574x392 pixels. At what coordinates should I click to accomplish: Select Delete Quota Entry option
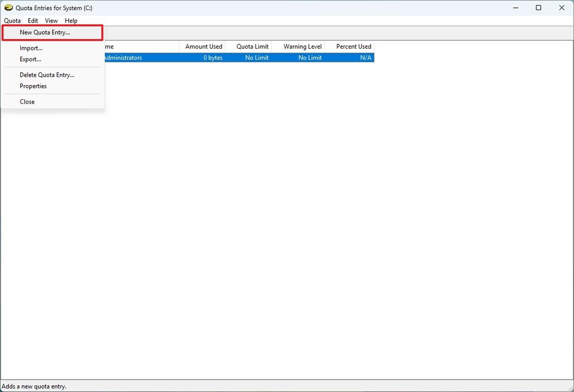click(47, 74)
